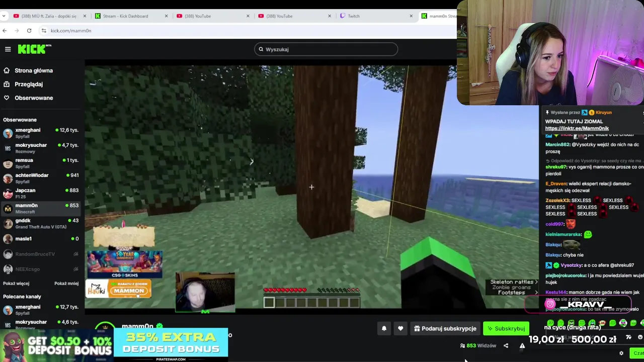Image resolution: width=644 pixels, height=362 pixels.
Task: Open achtenWlodar channel in sidebar
Action: 41,178
